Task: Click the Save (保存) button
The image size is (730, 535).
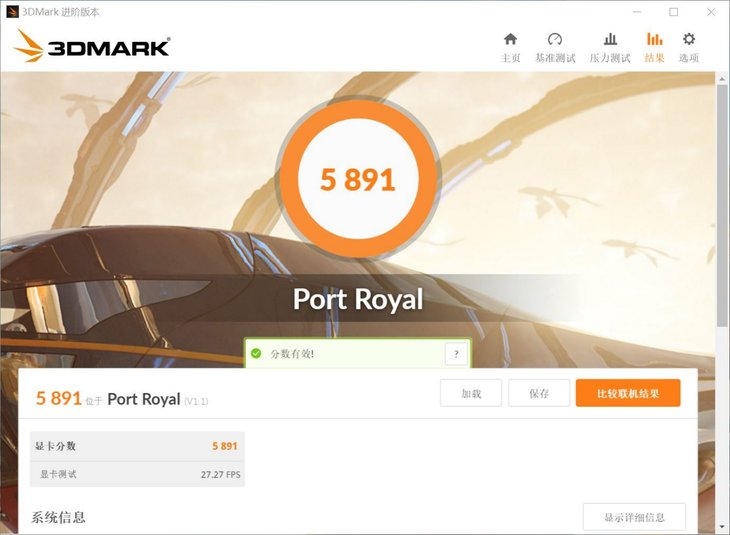Action: (x=539, y=393)
